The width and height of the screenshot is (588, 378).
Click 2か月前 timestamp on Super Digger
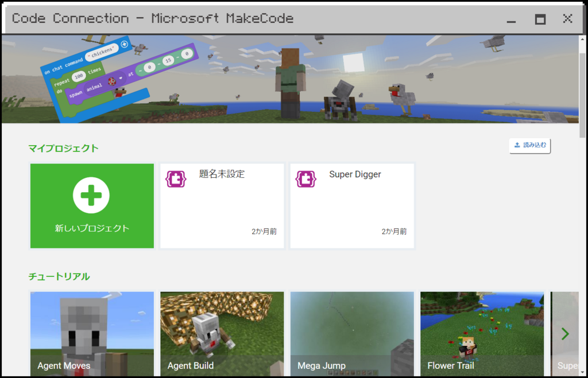[394, 232]
